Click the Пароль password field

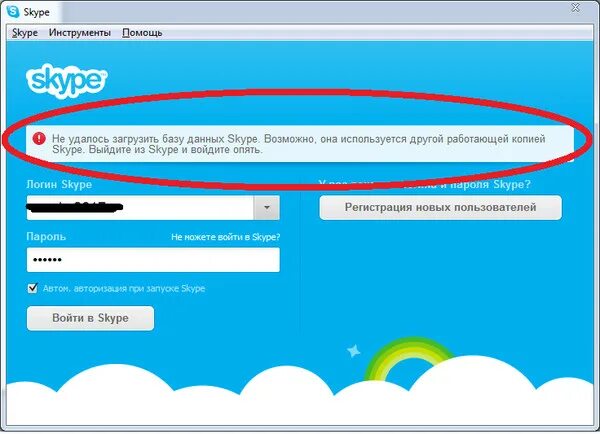coord(153,260)
